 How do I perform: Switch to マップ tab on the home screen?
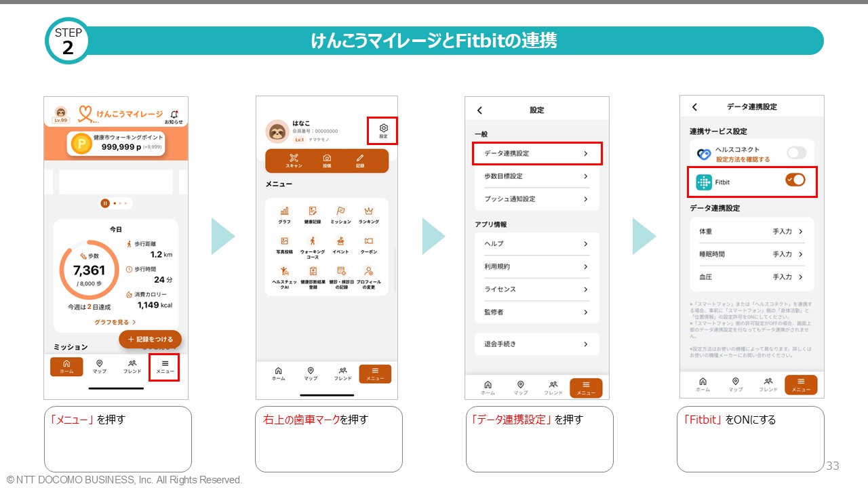[x=99, y=367]
